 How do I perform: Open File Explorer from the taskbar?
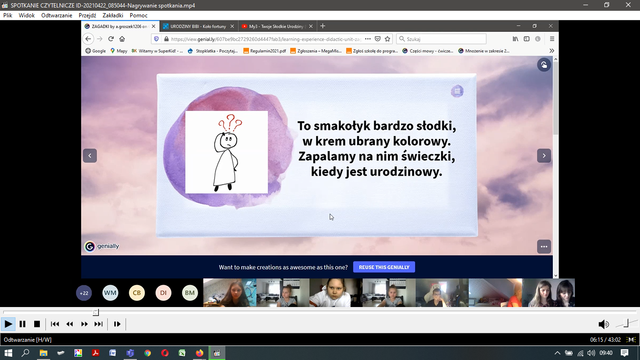(43, 353)
